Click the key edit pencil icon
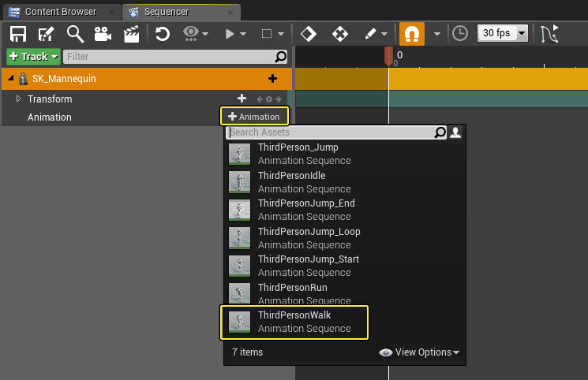The height and width of the screenshot is (380, 588). point(370,34)
